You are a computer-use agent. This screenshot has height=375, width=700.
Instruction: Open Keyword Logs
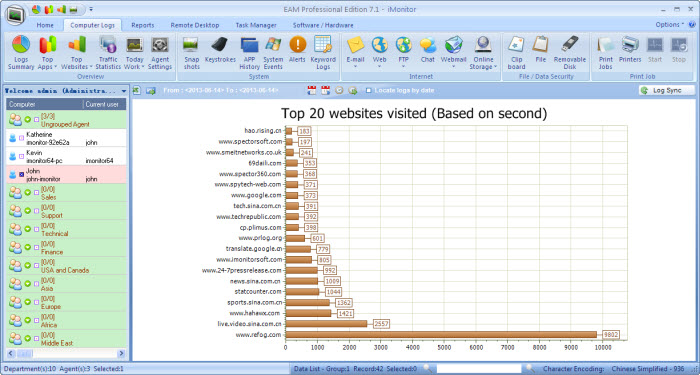pos(323,53)
